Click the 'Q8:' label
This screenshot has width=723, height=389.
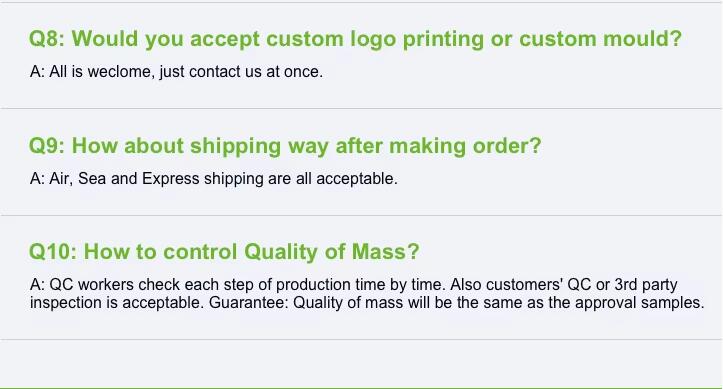47,39
